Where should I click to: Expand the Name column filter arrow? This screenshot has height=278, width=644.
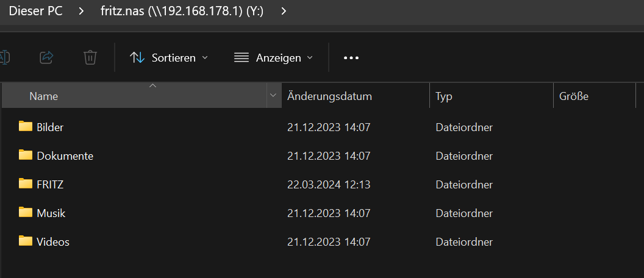coord(272,96)
